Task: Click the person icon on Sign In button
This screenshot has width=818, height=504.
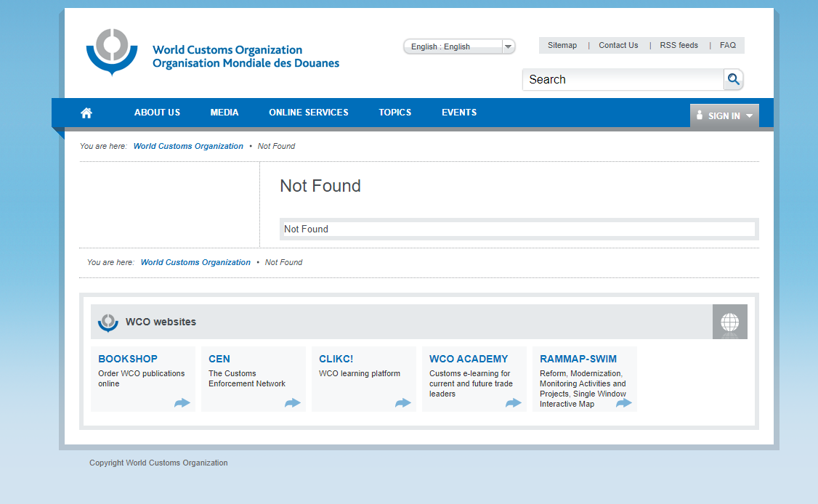Action: [x=700, y=115]
